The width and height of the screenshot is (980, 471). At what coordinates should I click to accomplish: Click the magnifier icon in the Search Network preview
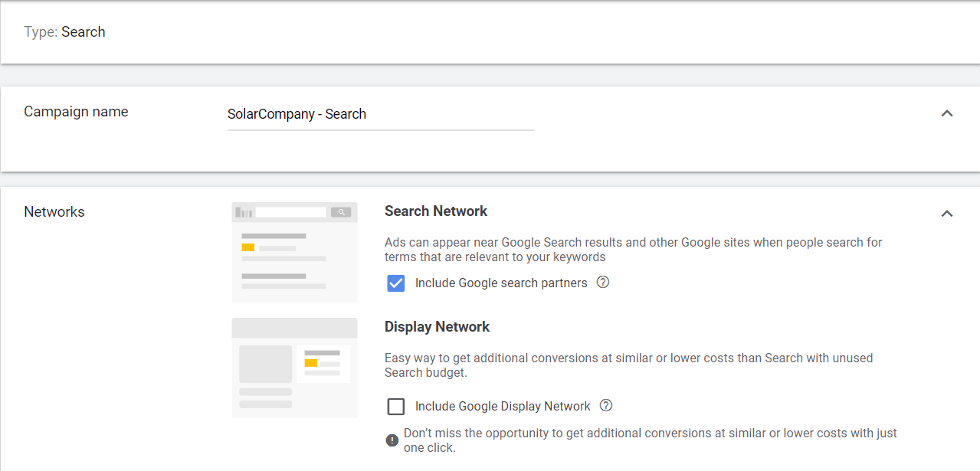point(340,211)
